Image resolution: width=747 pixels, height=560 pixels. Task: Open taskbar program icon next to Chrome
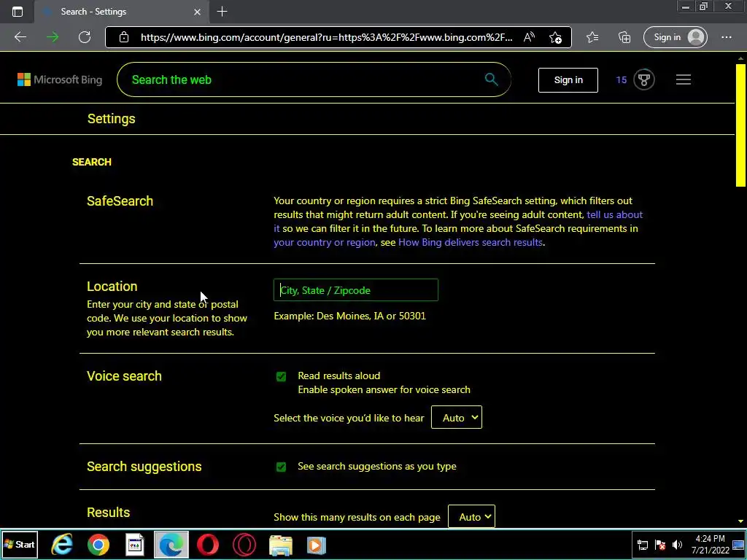pos(135,545)
